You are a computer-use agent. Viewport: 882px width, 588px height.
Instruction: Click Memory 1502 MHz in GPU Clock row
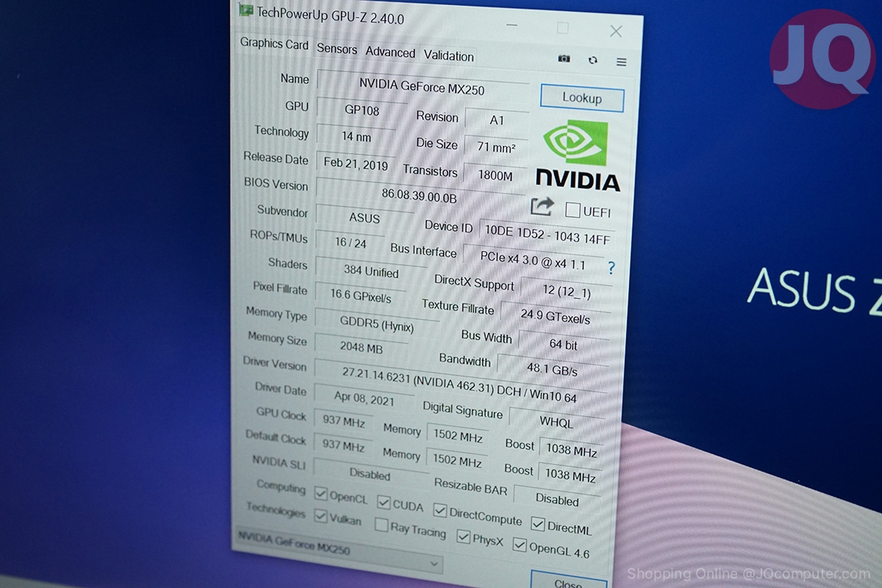point(457,436)
